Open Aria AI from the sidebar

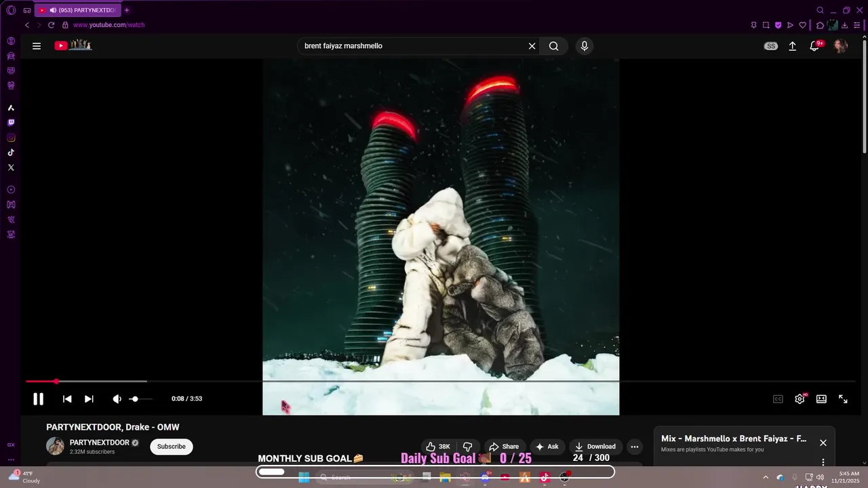coord(11,108)
